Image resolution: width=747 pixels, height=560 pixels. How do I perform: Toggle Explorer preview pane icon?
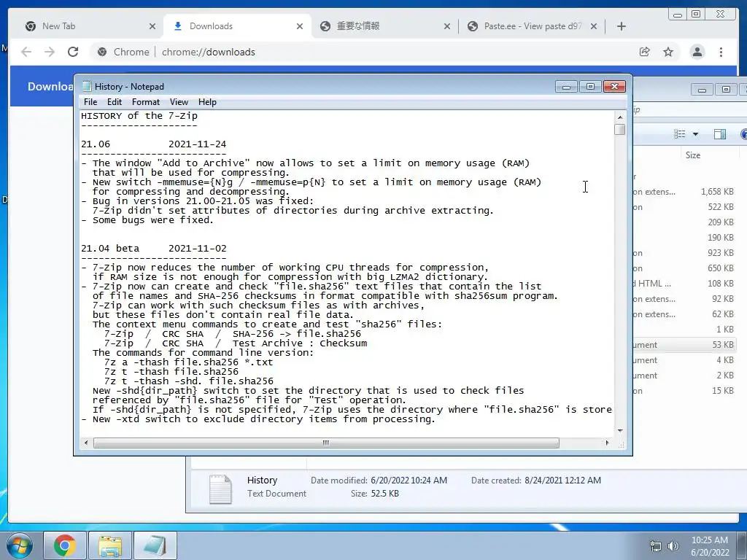coord(720,134)
